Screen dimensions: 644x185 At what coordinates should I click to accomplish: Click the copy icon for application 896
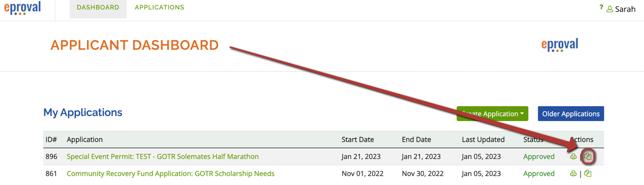[588, 157]
